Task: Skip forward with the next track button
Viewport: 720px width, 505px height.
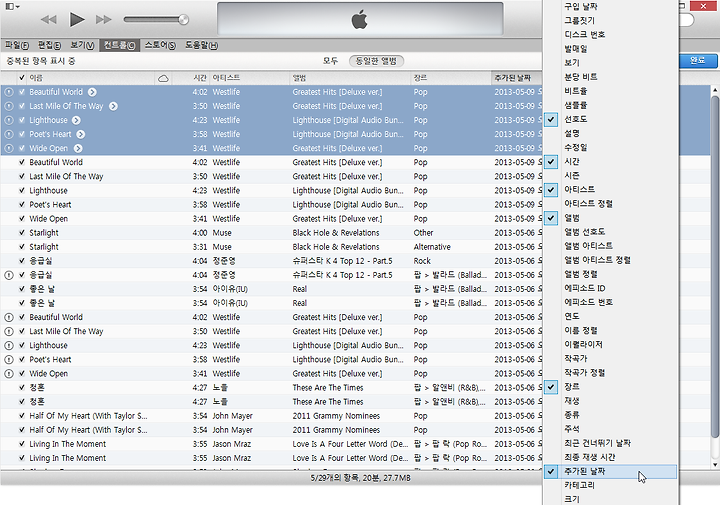Action: (x=104, y=19)
